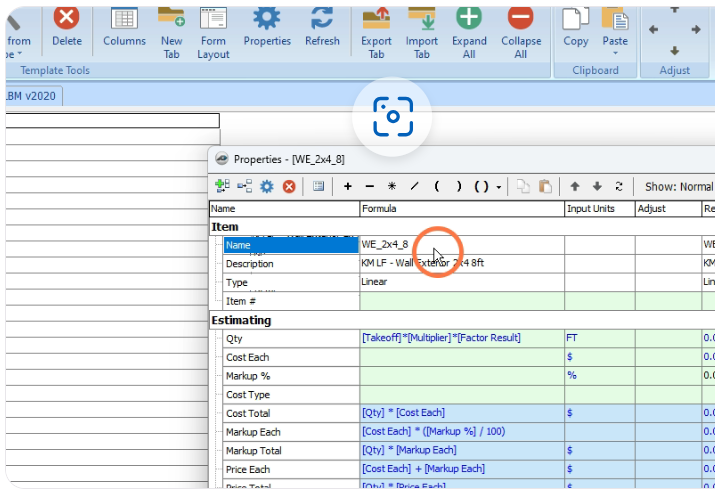Open Form Layout from the ribbon
This screenshot has height=502, width=715.
(213, 27)
